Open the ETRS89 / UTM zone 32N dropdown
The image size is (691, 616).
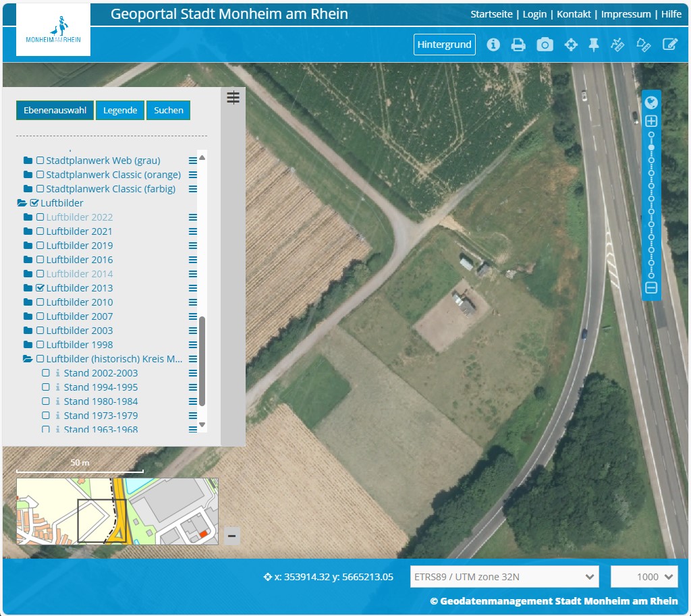click(x=504, y=577)
